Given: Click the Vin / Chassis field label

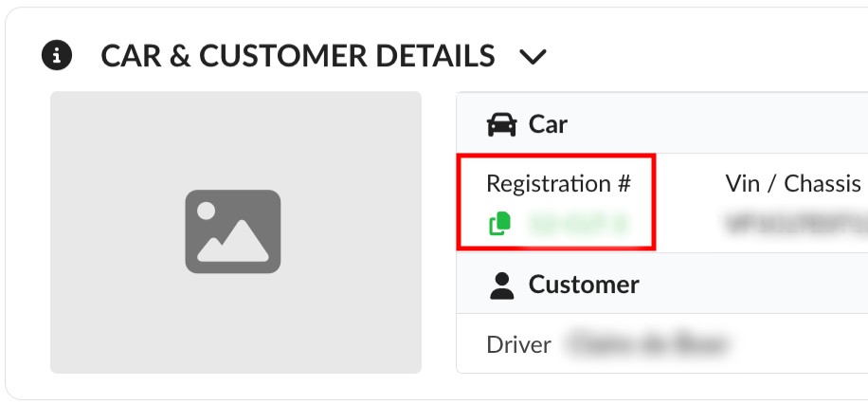Looking at the screenshot, I should (x=792, y=183).
